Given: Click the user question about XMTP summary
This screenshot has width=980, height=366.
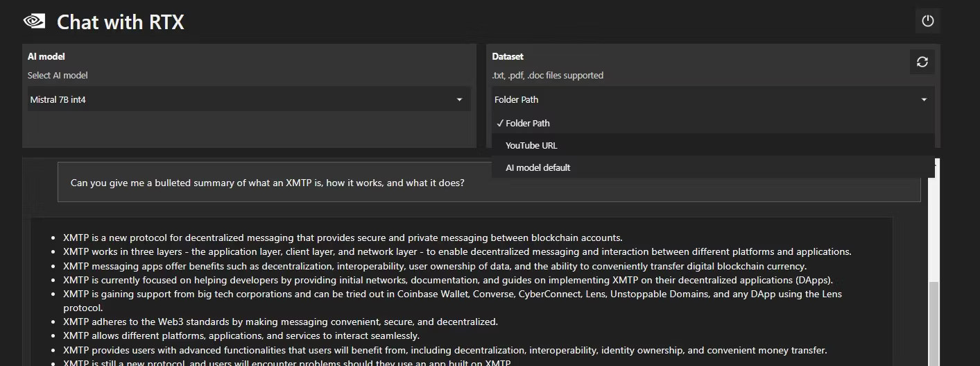Looking at the screenshot, I should (x=267, y=183).
